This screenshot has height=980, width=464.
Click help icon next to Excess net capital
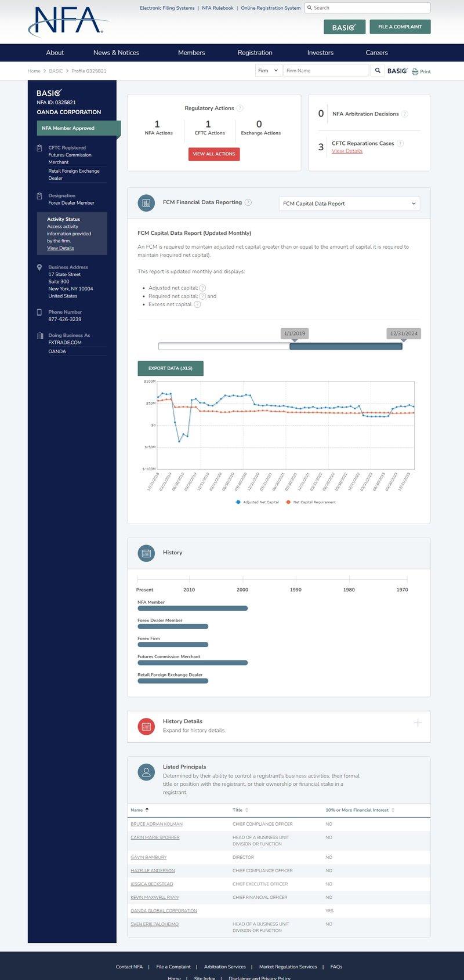coord(197,304)
